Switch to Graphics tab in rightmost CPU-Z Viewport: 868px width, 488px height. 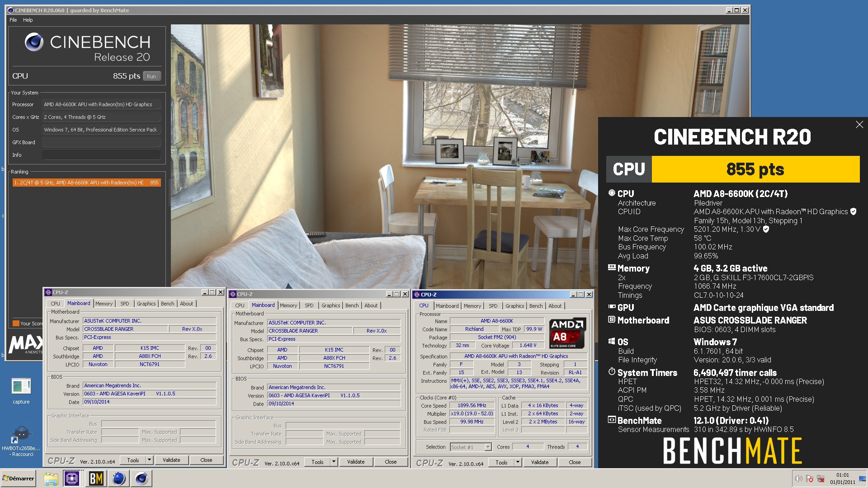pyautogui.click(x=515, y=306)
